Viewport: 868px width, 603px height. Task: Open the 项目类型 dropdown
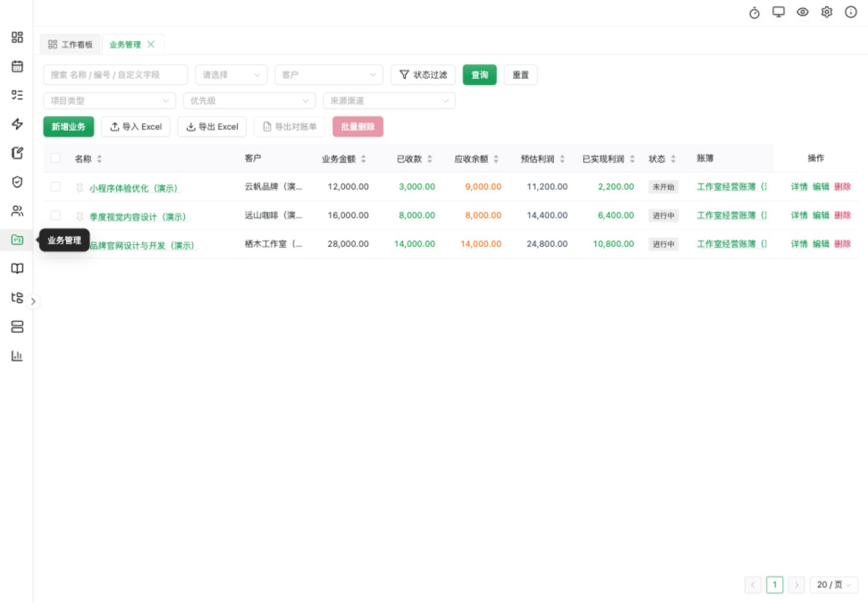pyautogui.click(x=110, y=101)
